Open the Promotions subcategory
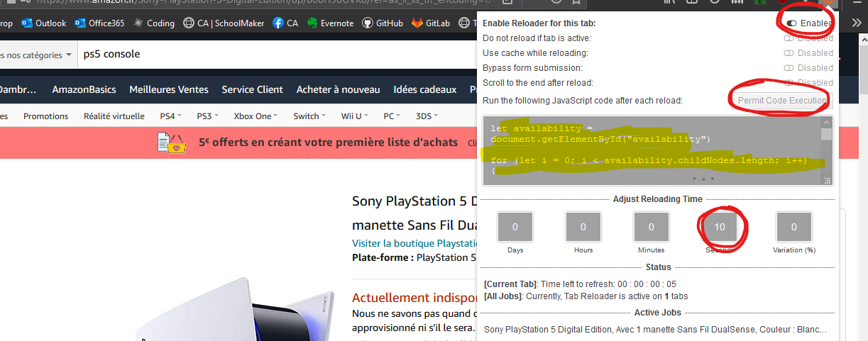 (x=45, y=116)
